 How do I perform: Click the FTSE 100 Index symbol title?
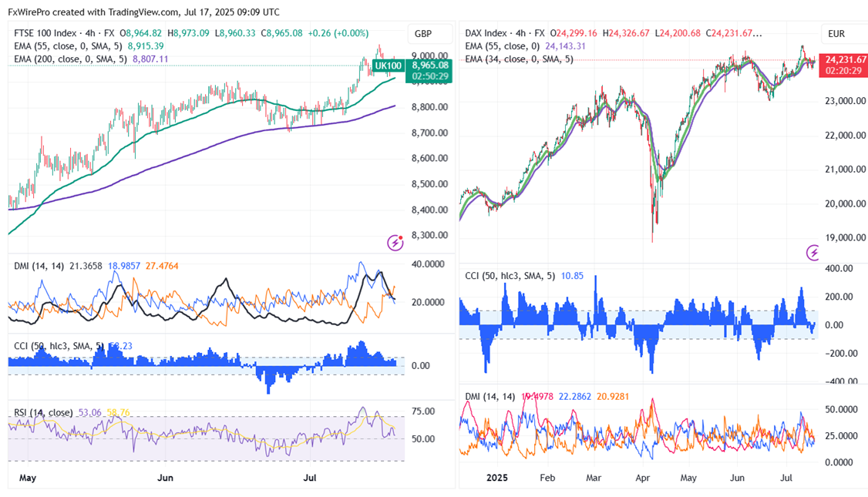(x=45, y=33)
